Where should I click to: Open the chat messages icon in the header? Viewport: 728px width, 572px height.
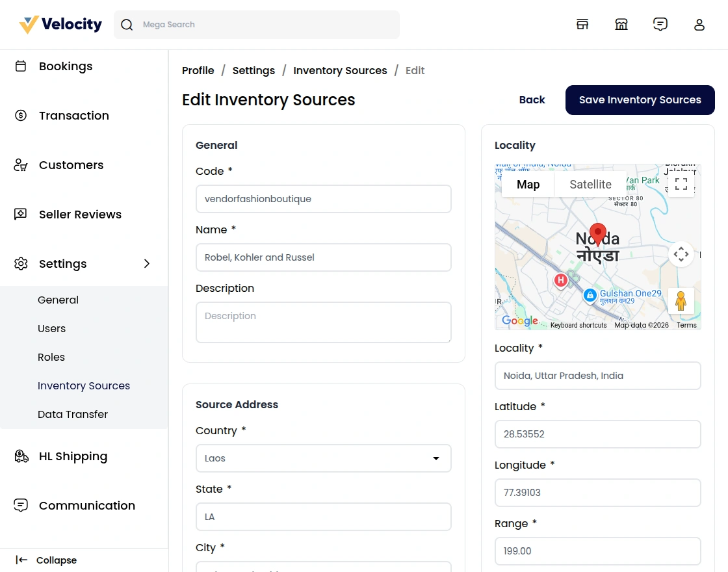click(x=660, y=24)
